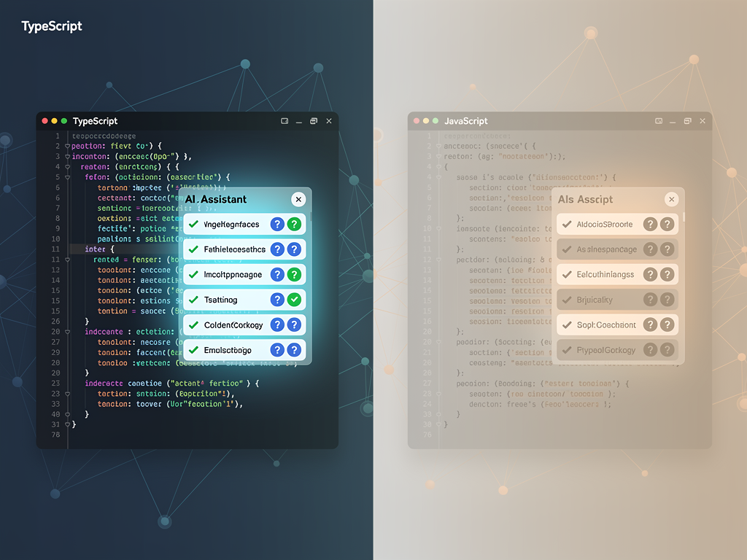Click green checkmark circle in Tsattinog row
This screenshot has width=747, height=560.
(295, 300)
